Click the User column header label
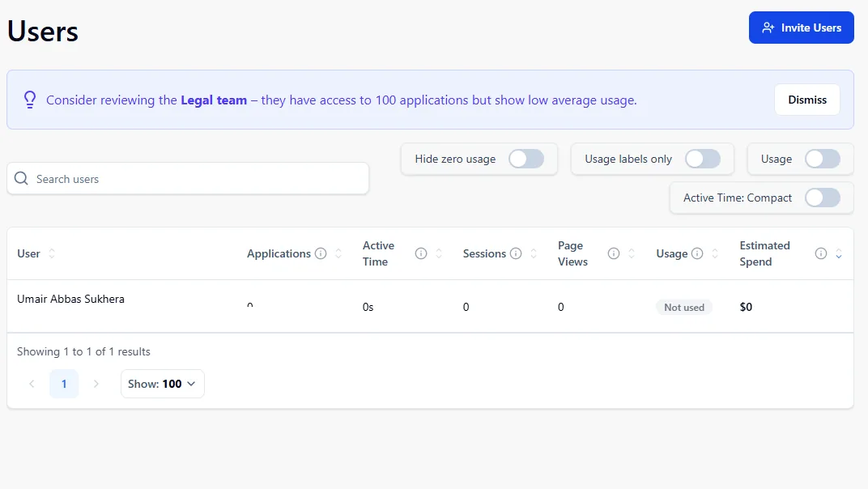Image resolution: width=868 pixels, height=489 pixels. pos(28,253)
